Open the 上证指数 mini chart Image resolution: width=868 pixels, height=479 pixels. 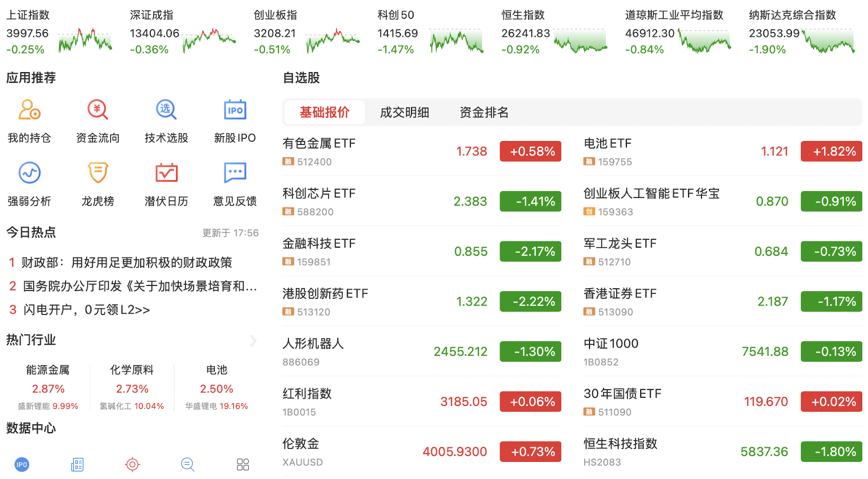pos(85,40)
